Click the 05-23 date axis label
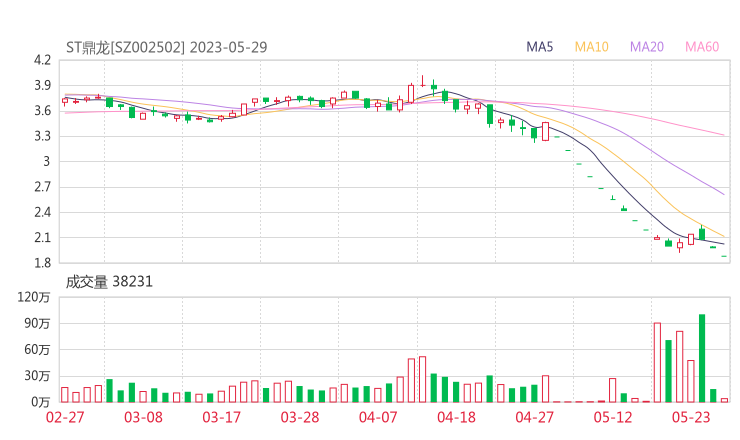This screenshot has width=740, height=440. coord(691,417)
